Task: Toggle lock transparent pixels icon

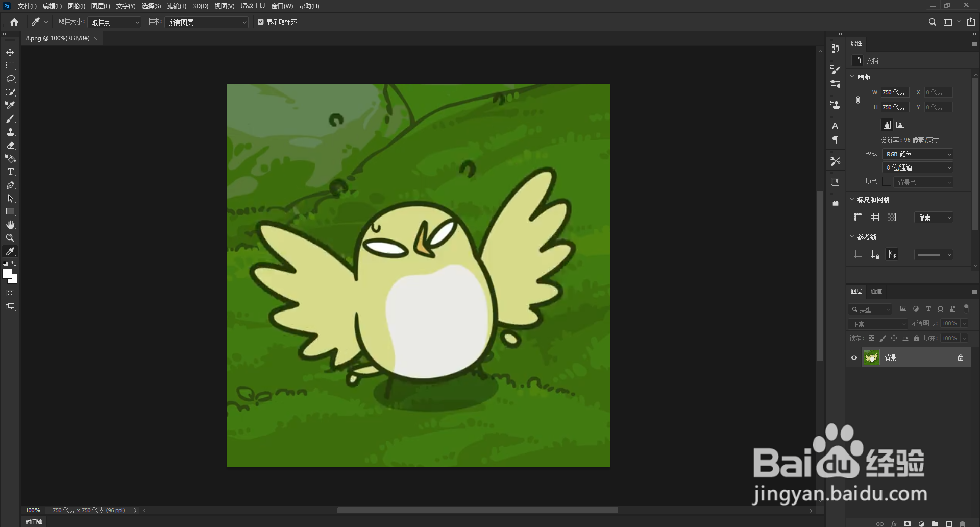Action: coord(872,338)
